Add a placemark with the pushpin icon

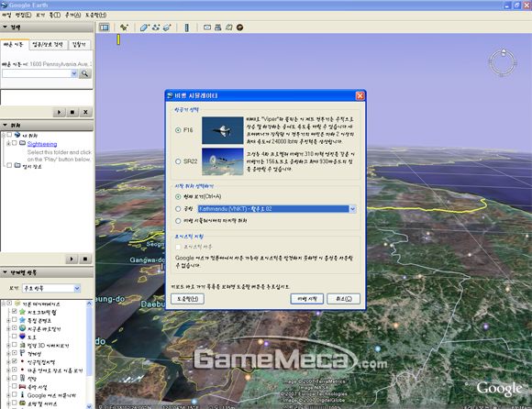(124, 28)
